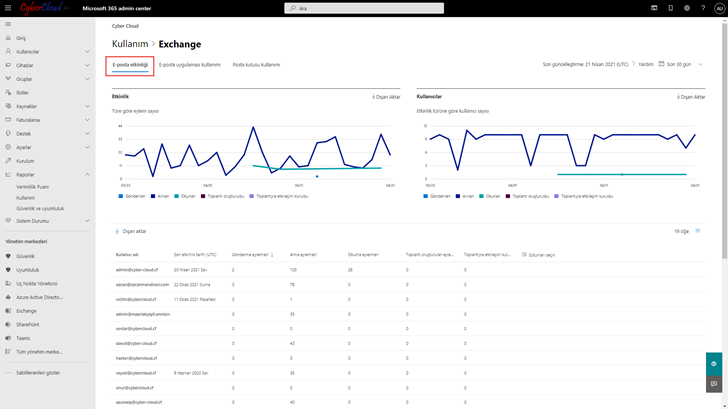Image resolution: width=728 pixels, height=409 pixels.
Task: Expand the Cihazlar sidebar chevron
Action: [x=87, y=65]
